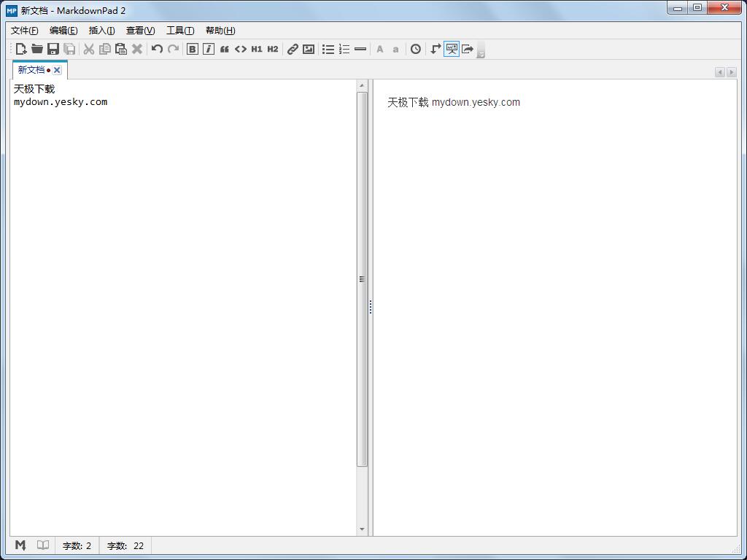
Task: Insert an image via the toolbar icon
Action: pos(308,49)
